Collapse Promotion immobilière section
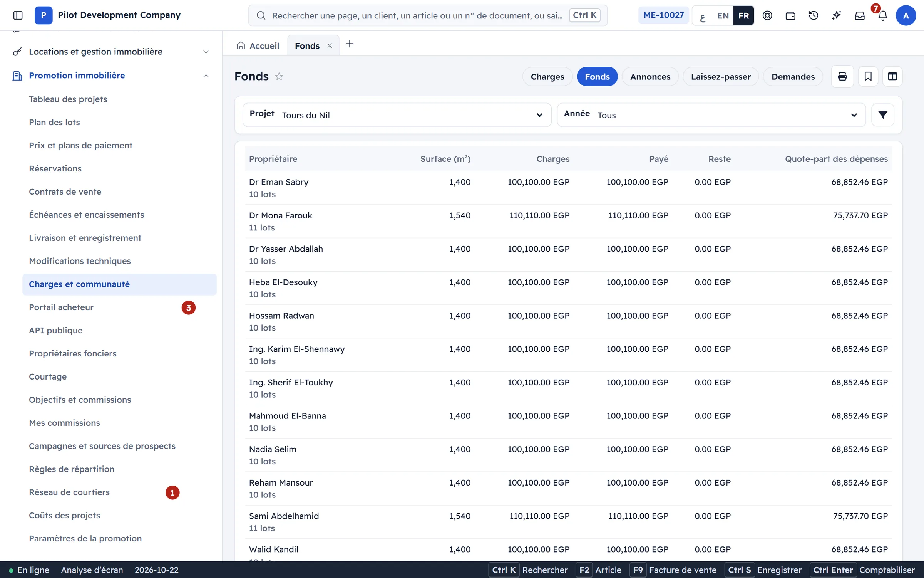Screen dimensions: 924x578 coord(111,76)
